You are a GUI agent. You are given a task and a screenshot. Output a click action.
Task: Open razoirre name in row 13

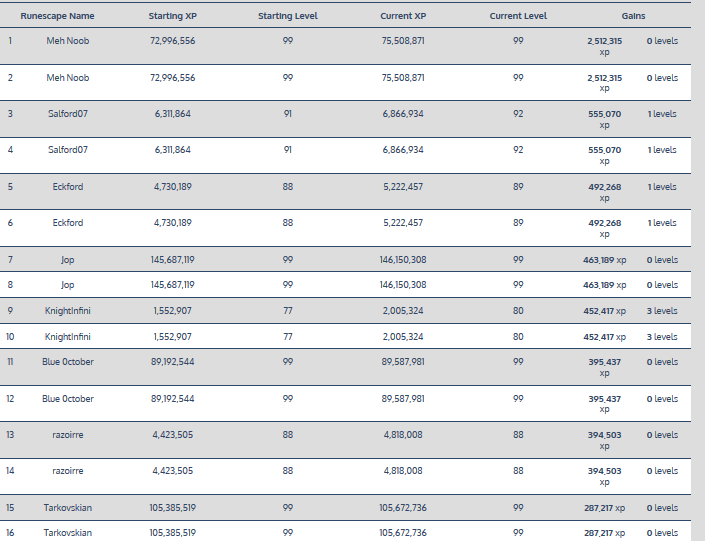[x=68, y=435]
